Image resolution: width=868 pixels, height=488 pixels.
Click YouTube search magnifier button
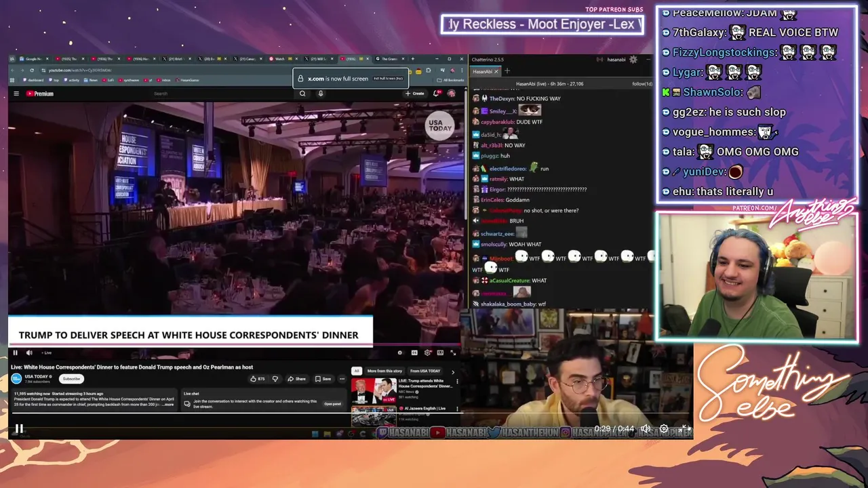(x=302, y=94)
